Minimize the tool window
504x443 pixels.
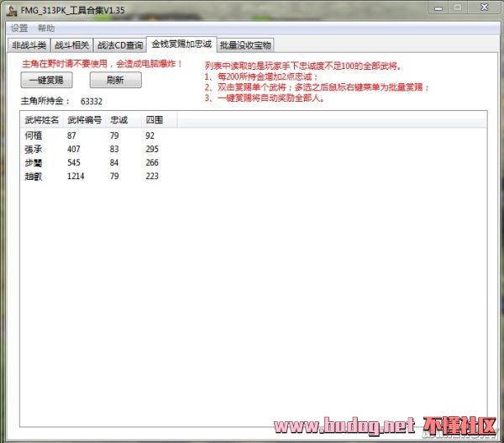438,8
